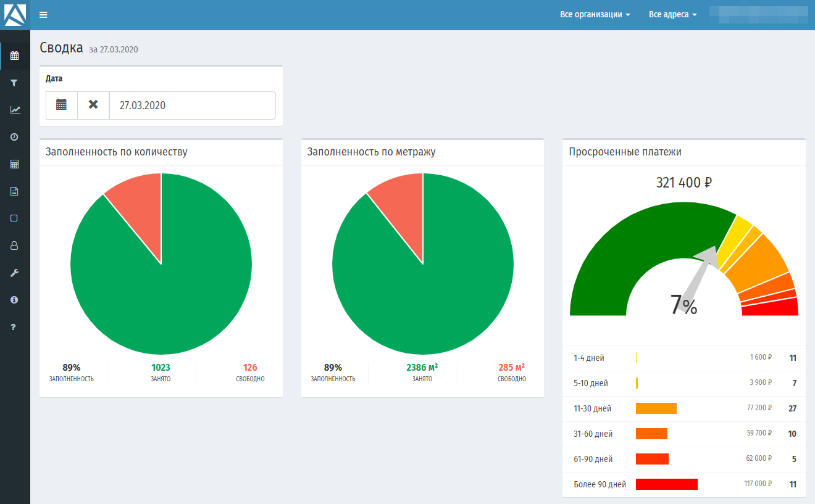Open the user profile sidebar icon
Image resolution: width=815 pixels, height=504 pixels.
coord(14,246)
